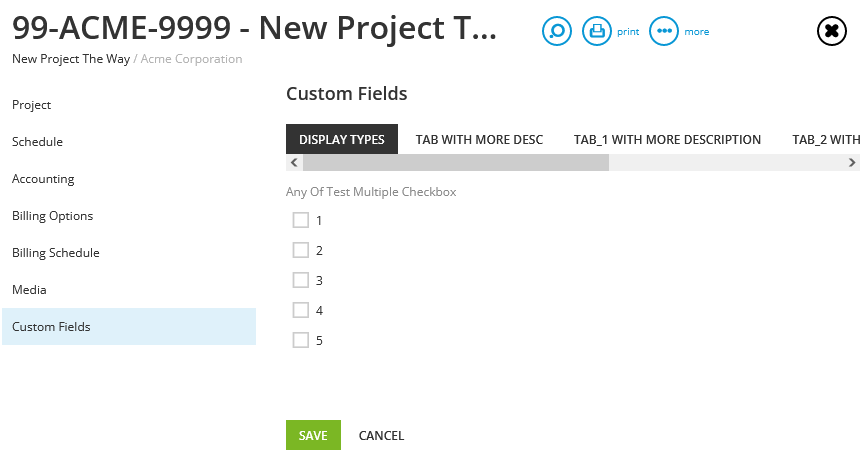This screenshot has width=865, height=470.
Task: Open the Media sidebar item
Action: click(29, 290)
